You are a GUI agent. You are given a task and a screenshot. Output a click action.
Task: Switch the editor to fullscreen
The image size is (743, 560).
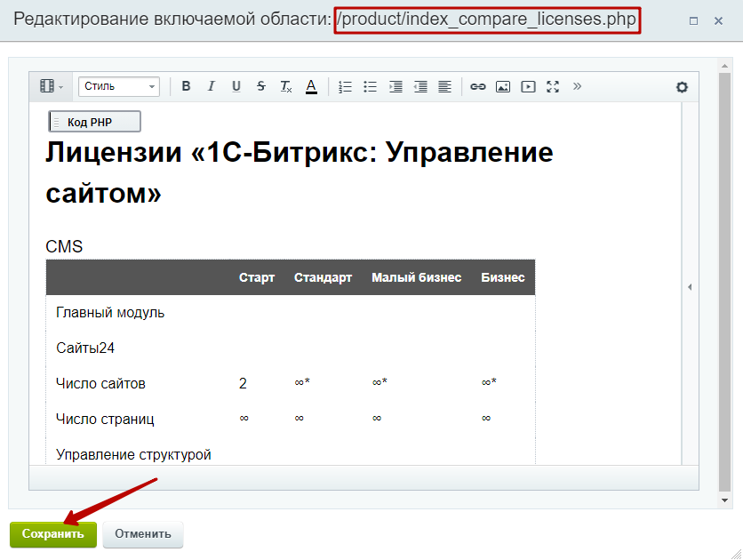coord(553,87)
